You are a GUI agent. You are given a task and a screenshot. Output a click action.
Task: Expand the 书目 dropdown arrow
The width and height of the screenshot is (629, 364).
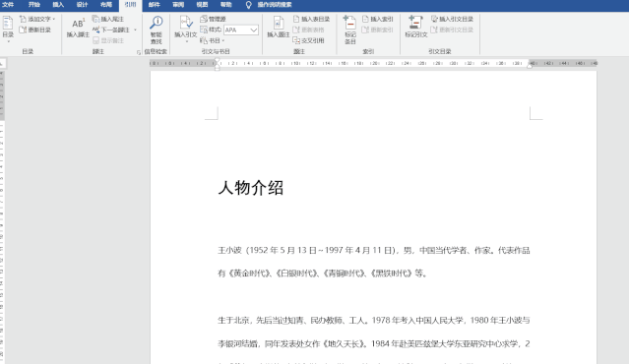pyautogui.click(x=223, y=40)
